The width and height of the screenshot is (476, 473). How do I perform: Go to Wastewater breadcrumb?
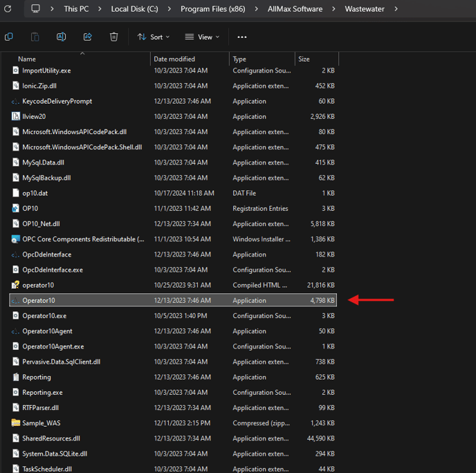coord(365,9)
